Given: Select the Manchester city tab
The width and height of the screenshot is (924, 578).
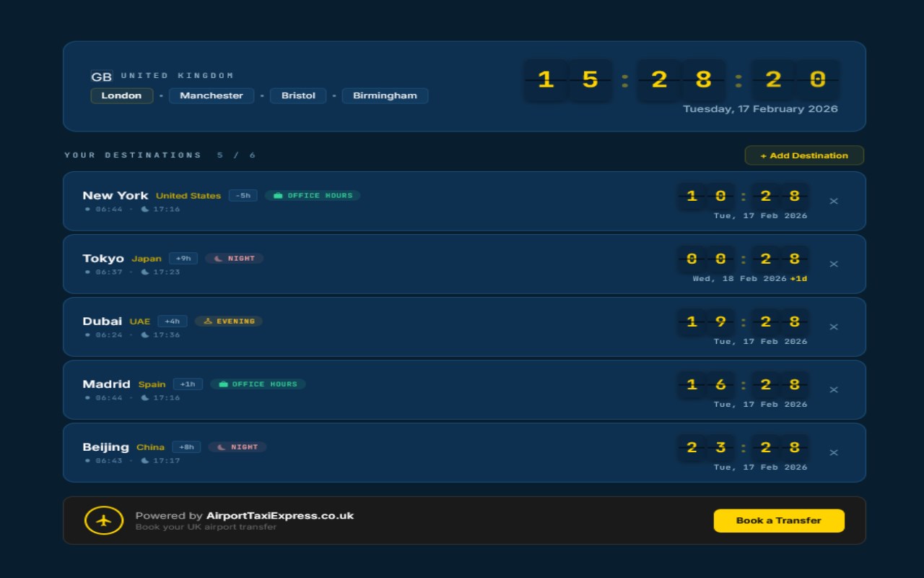Looking at the screenshot, I should coord(212,95).
